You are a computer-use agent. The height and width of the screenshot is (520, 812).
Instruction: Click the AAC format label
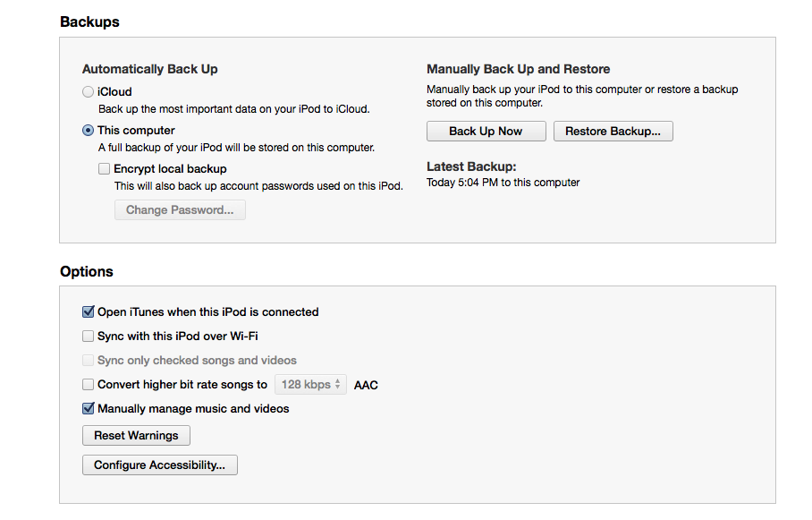[366, 386]
